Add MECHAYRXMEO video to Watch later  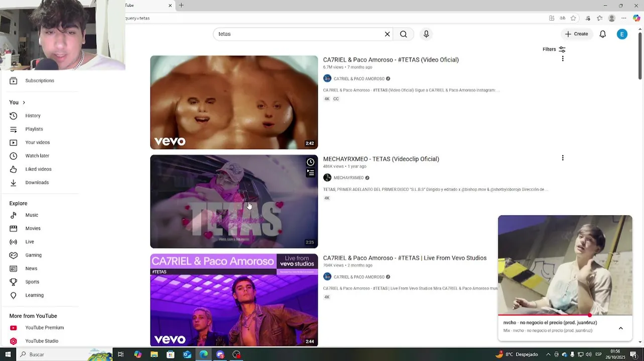pos(311,162)
